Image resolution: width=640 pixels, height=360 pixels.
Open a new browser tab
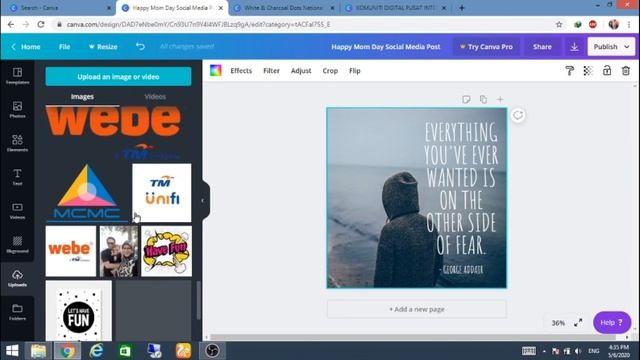[x=462, y=8]
